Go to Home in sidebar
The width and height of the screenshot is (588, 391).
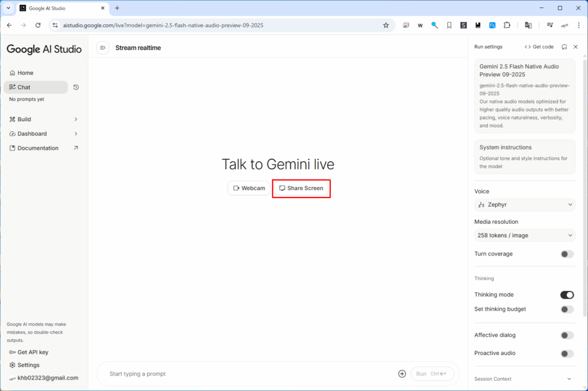click(25, 73)
